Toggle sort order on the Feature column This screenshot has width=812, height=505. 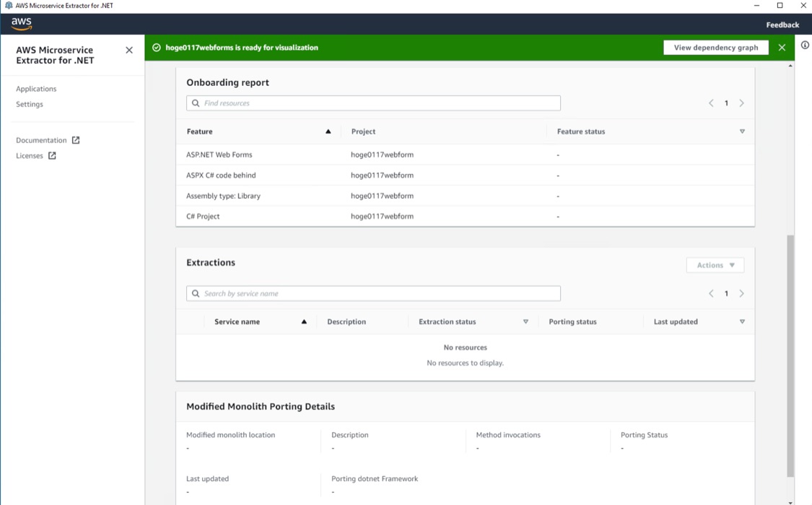[328, 131]
